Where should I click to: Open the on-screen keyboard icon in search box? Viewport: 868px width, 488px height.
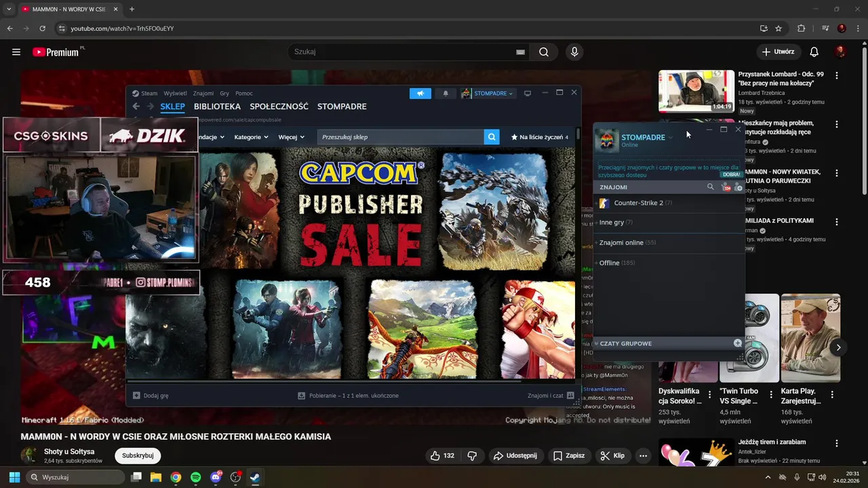[x=520, y=52]
